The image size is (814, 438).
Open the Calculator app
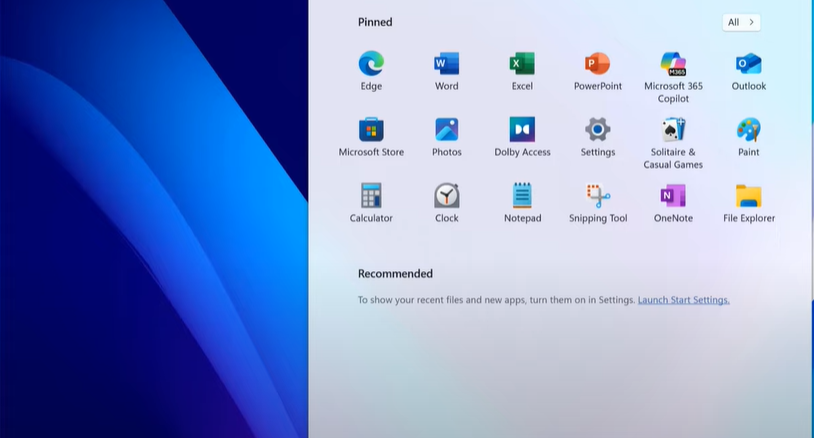pos(371,196)
